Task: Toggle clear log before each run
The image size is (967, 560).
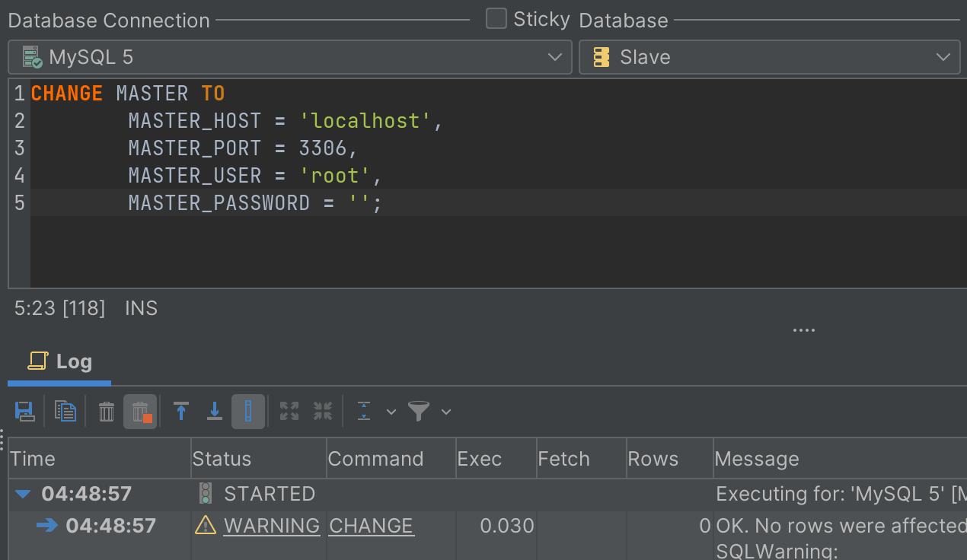Action: [140, 411]
